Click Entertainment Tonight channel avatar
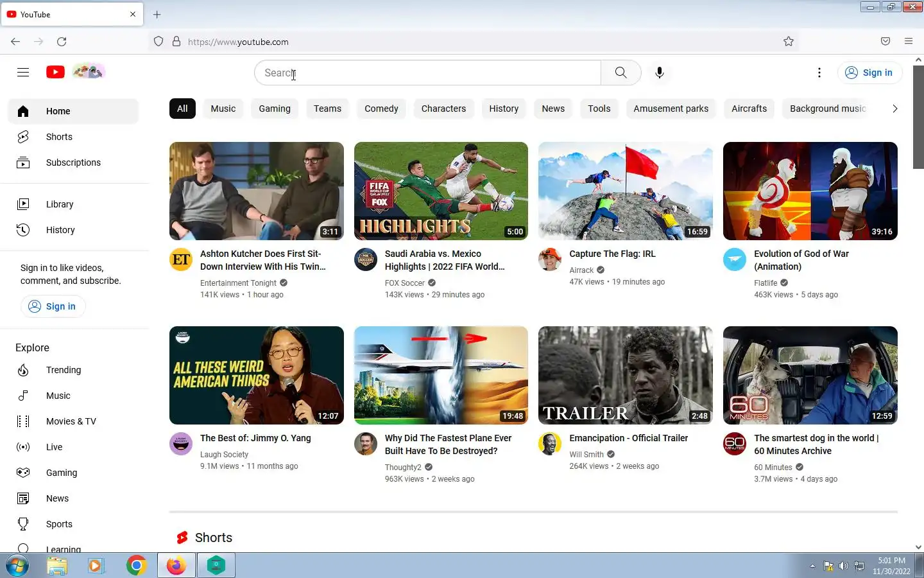 point(181,259)
